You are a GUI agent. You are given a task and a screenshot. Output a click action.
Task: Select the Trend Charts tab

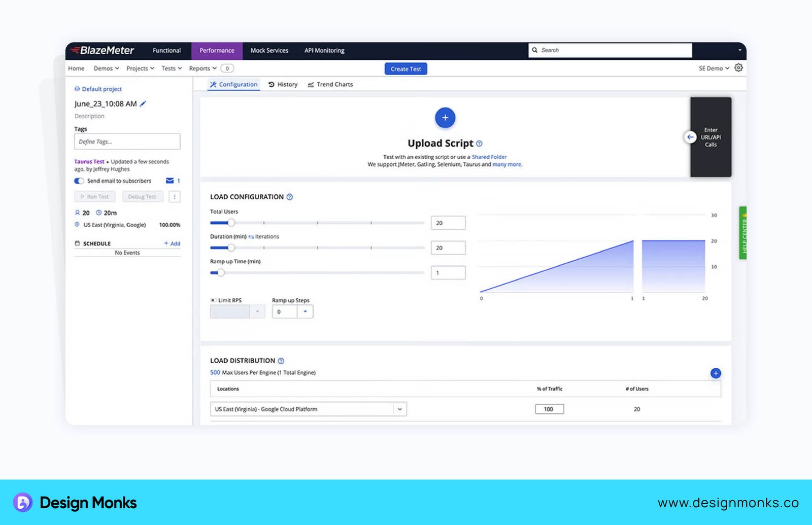point(330,85)
